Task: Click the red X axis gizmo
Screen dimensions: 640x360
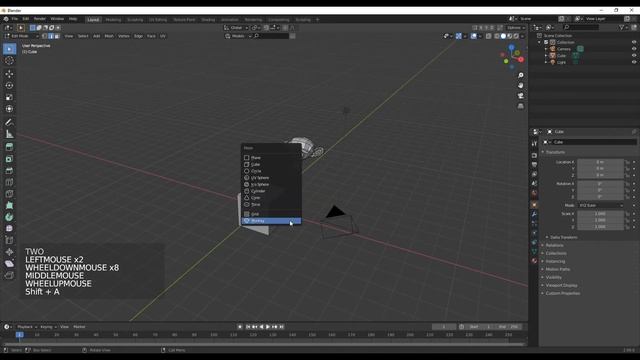Action: (x=521, y=60)
